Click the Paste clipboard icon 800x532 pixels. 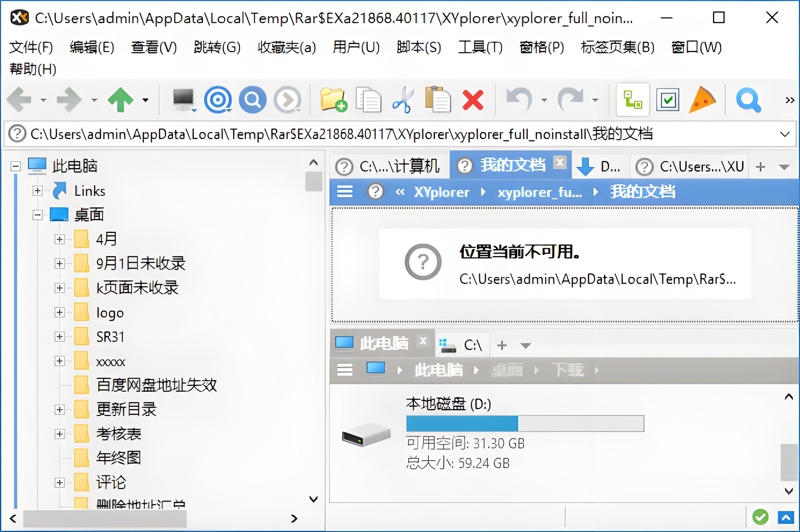(x=438, y=100)
